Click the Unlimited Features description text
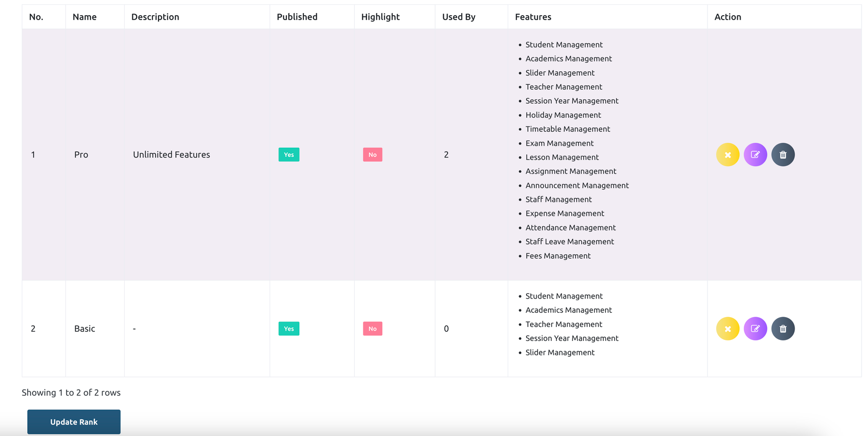 tap(171, 155)
